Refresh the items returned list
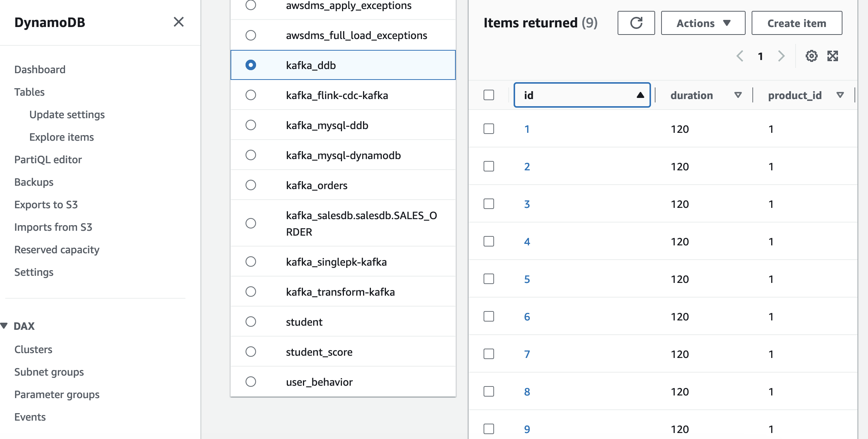Screen dimensions: 868x439 click(x=636, y=23)
